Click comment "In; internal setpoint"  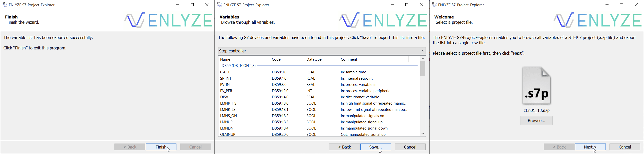(357, 78)
